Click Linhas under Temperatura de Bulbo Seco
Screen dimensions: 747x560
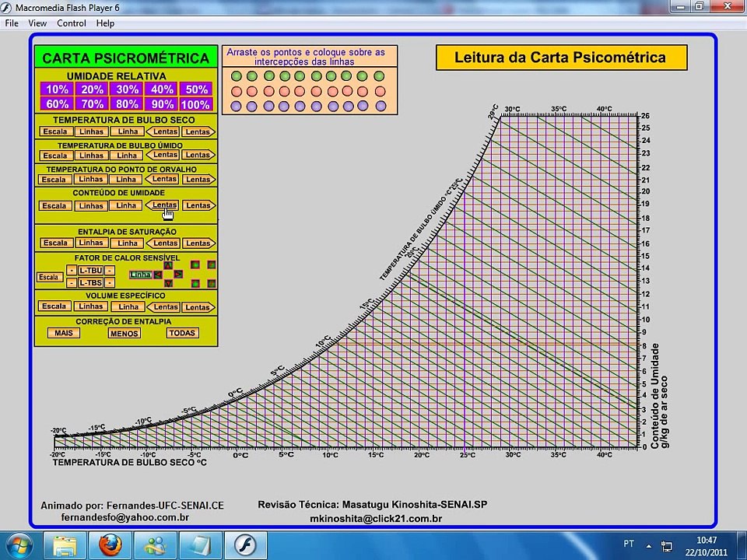[x=92, y=131]
